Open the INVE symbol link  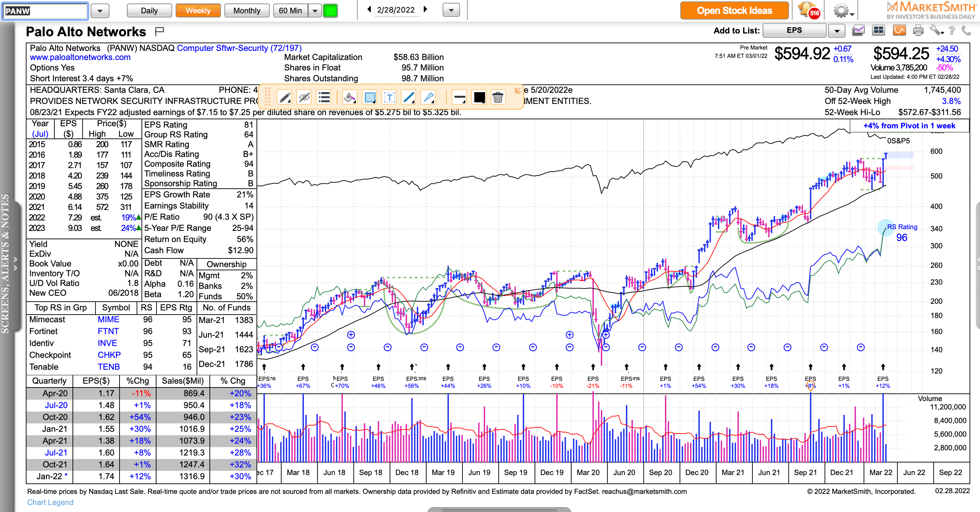click(107, 343)
